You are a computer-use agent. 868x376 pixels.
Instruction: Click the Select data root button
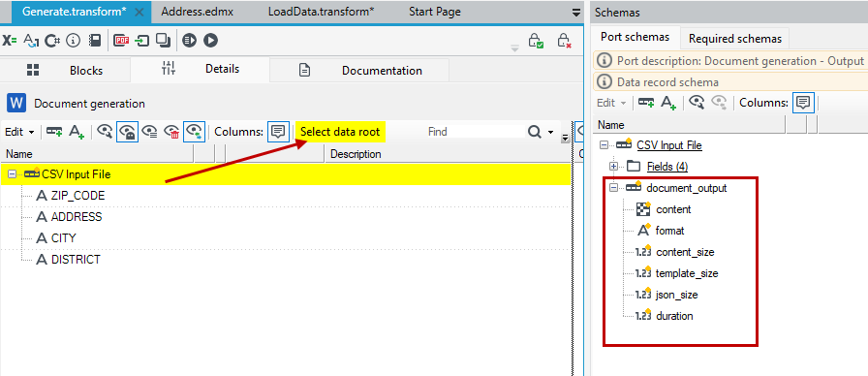[x=340, y=132]
